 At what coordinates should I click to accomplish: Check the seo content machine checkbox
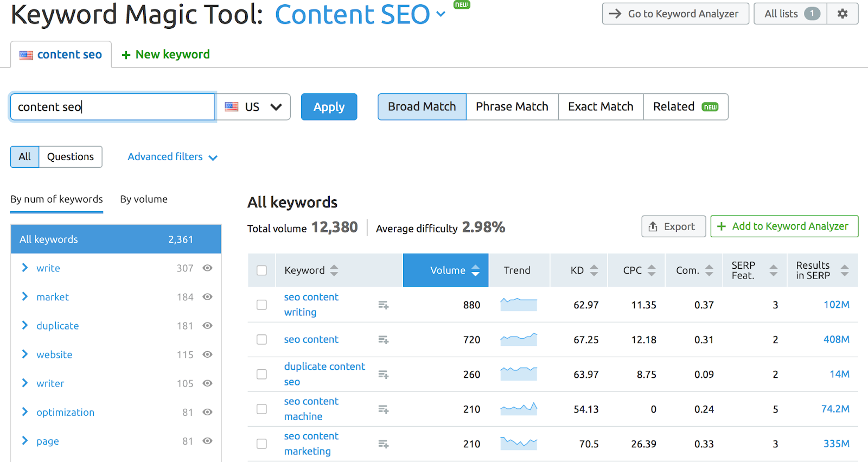pyautogui.click(x=261, y=409)
